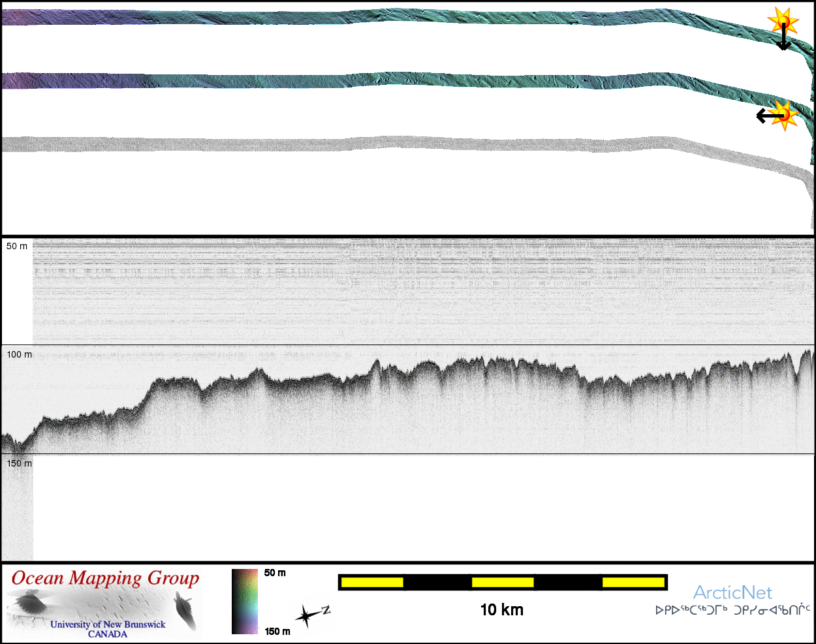Screen dimensions: 816x644
Task: Click the depth color scale bar
Action: pos(245,602)
